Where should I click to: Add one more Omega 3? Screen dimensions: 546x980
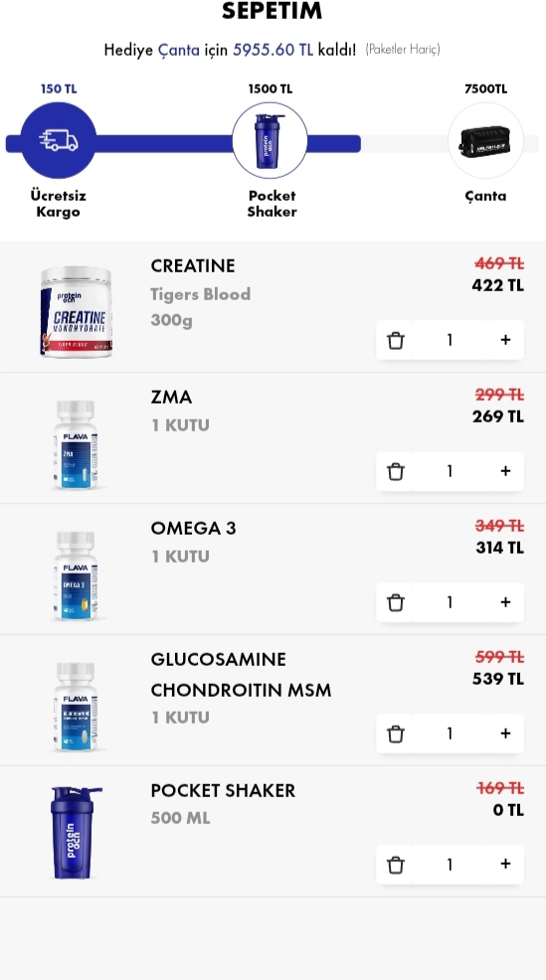click(505, 602)
